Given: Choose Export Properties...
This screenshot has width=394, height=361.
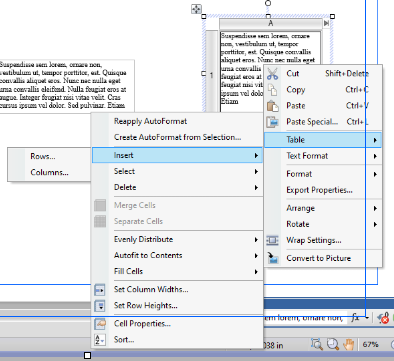Looking at the screenshot, I should pos(323,190).
